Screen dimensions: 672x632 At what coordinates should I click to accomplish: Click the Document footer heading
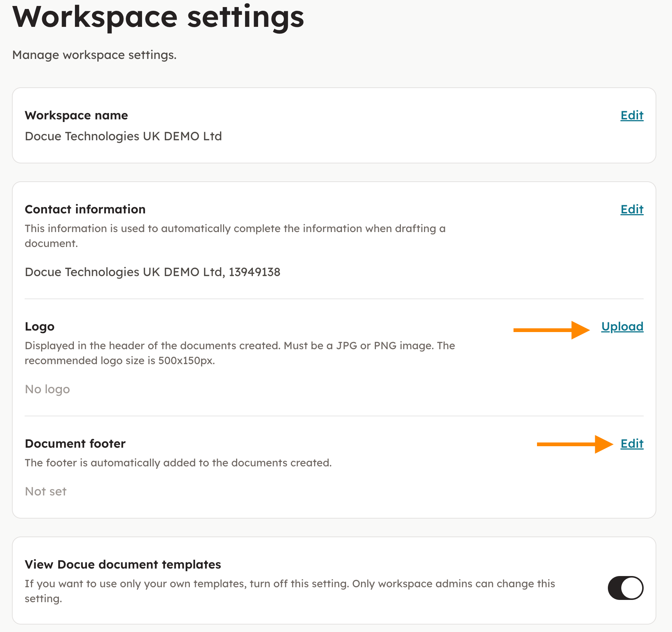tap(75, 444)
